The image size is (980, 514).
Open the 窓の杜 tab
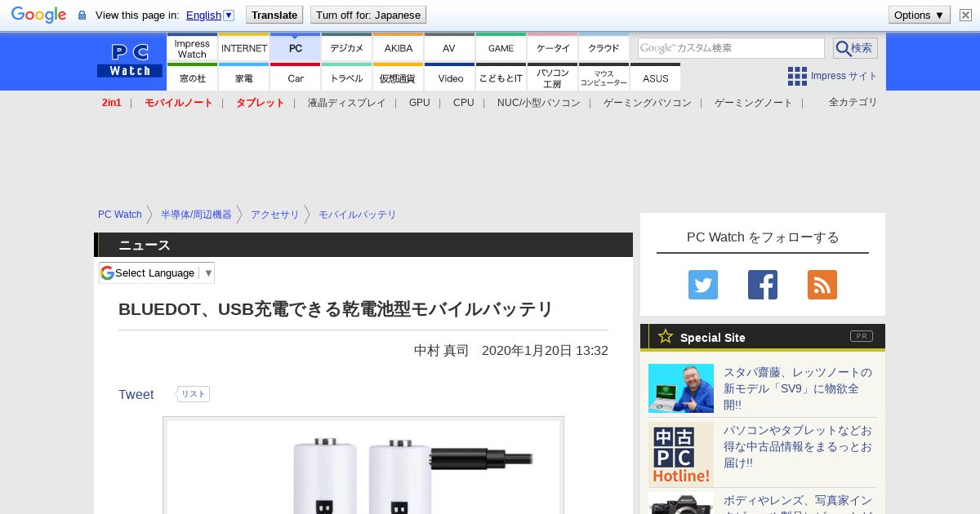192,78
